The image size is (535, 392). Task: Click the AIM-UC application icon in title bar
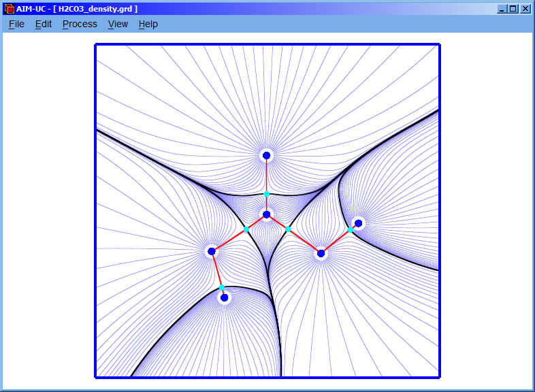(x=9, y=8)
